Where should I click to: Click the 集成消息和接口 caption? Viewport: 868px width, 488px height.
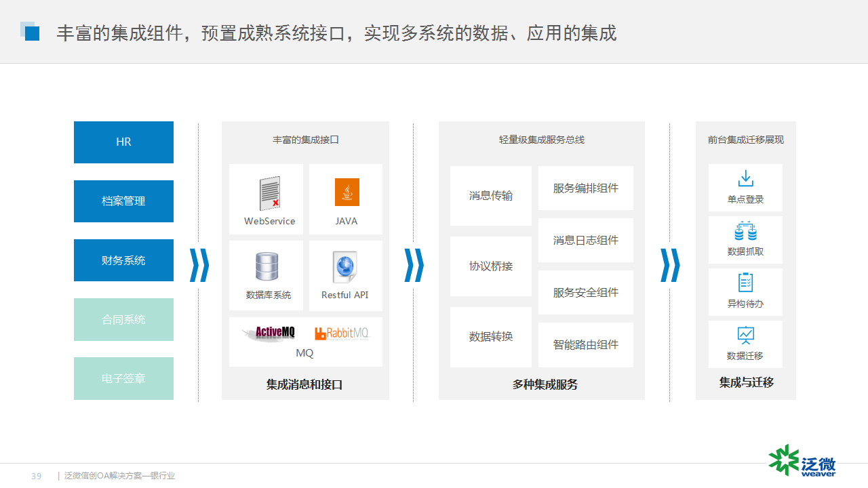[x=304, y=384]
